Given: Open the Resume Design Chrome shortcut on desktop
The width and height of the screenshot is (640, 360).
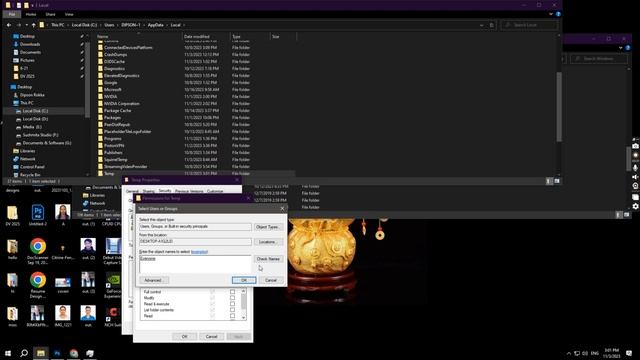Looking at the screenshot, I should (38, 283).
